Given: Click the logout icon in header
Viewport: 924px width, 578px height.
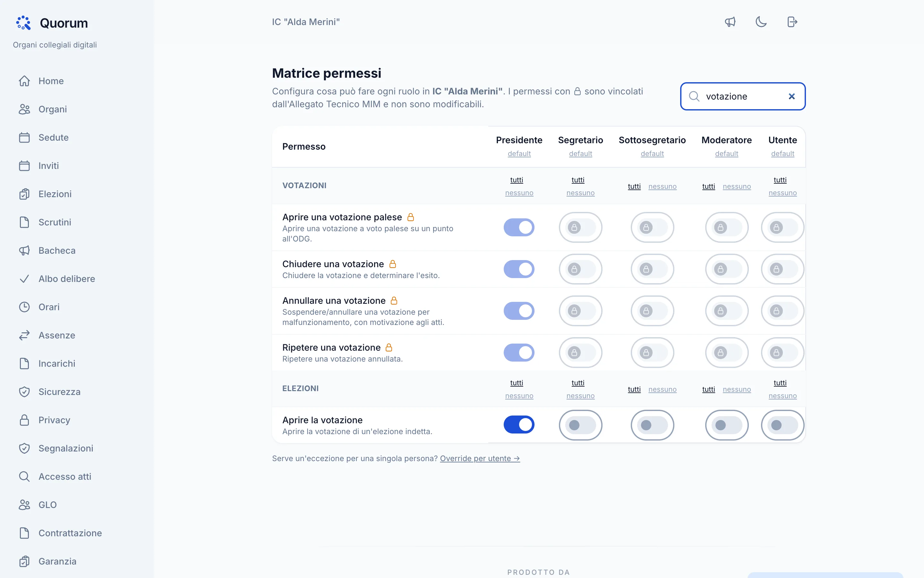Looking at the screenshot, I should tap(792, 22).
